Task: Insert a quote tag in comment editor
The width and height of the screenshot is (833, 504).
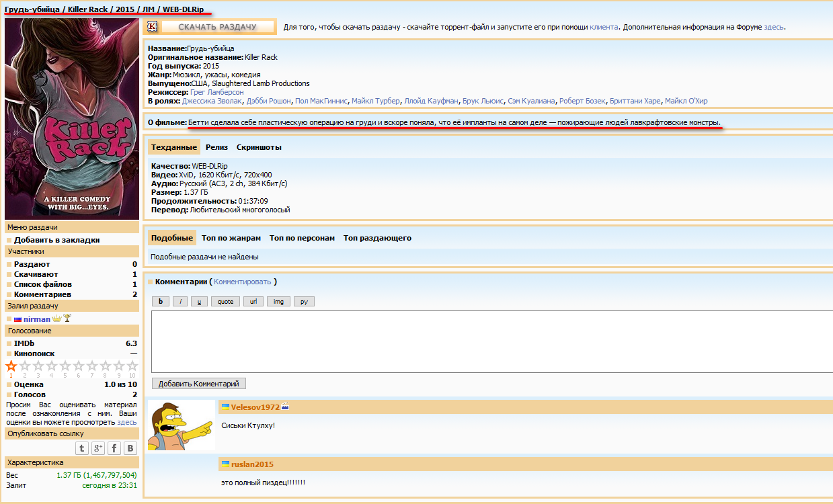Action: 225,302
